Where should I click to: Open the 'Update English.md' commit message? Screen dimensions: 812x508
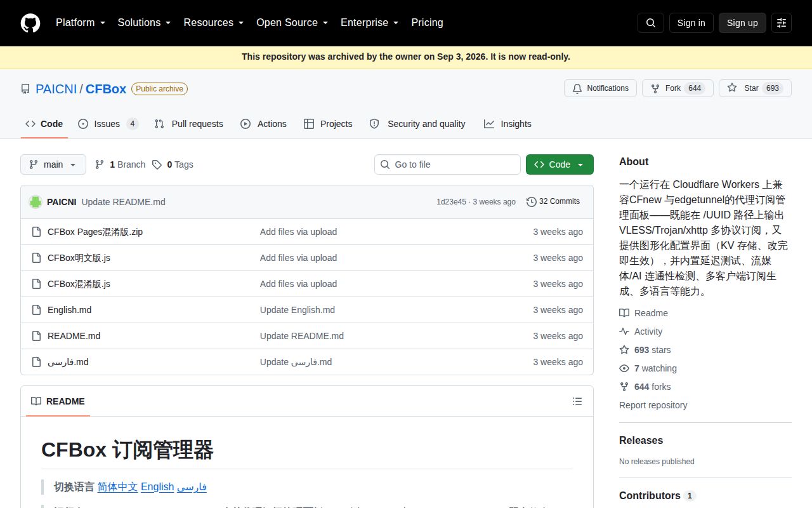coord(298,310)
